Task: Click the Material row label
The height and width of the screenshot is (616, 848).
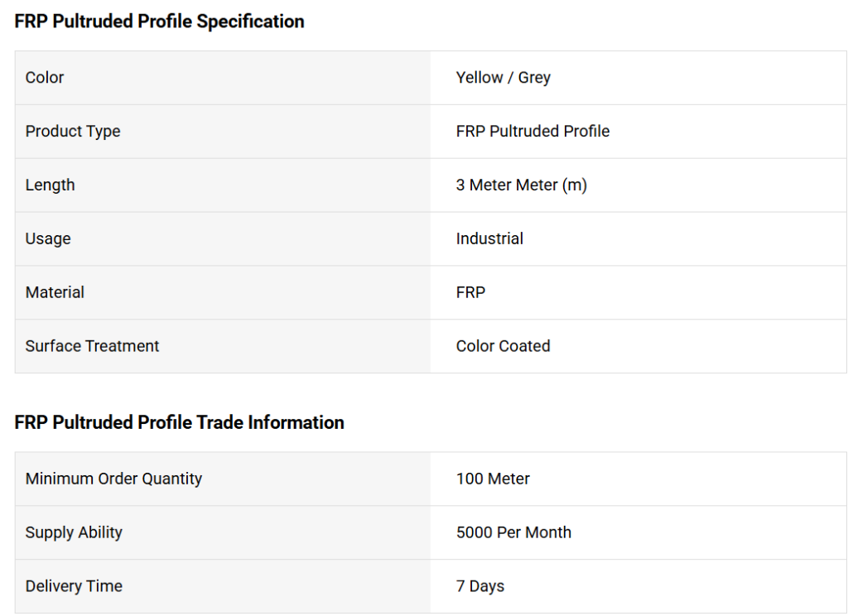Action: [x=55, y=292]
